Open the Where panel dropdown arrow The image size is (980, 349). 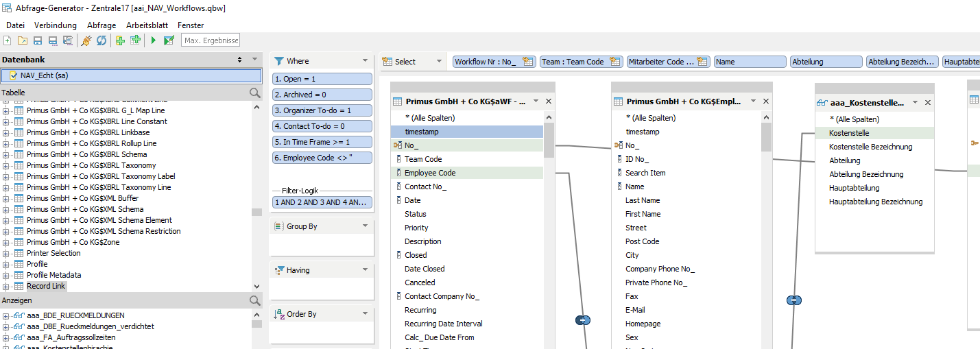pyautogui.click(x=365, y=61)
